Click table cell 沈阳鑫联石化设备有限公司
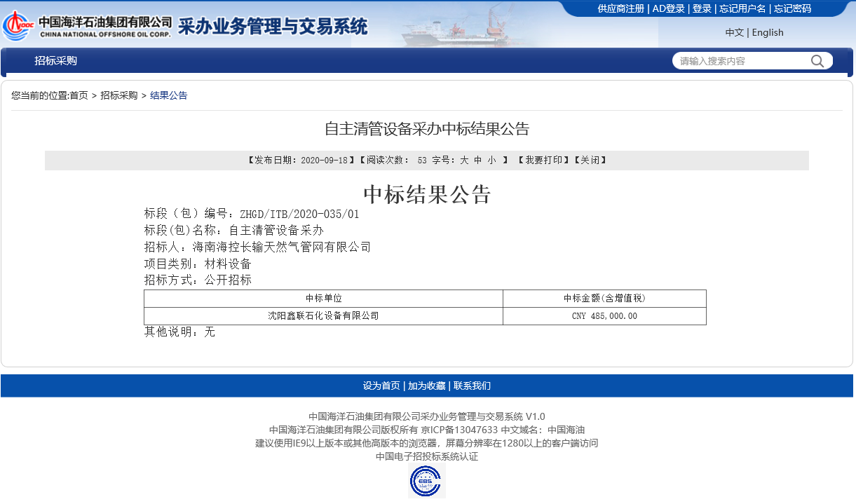 (x=323, y=316)
